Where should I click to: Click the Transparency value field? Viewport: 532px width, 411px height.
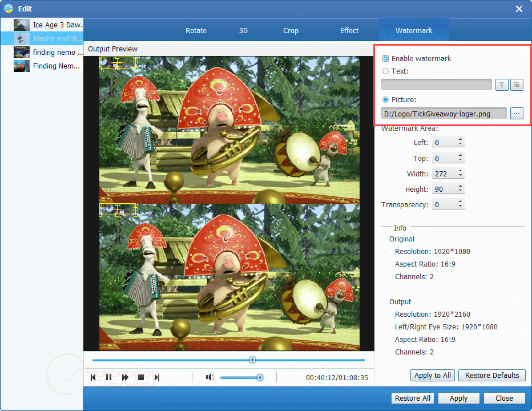445,204
